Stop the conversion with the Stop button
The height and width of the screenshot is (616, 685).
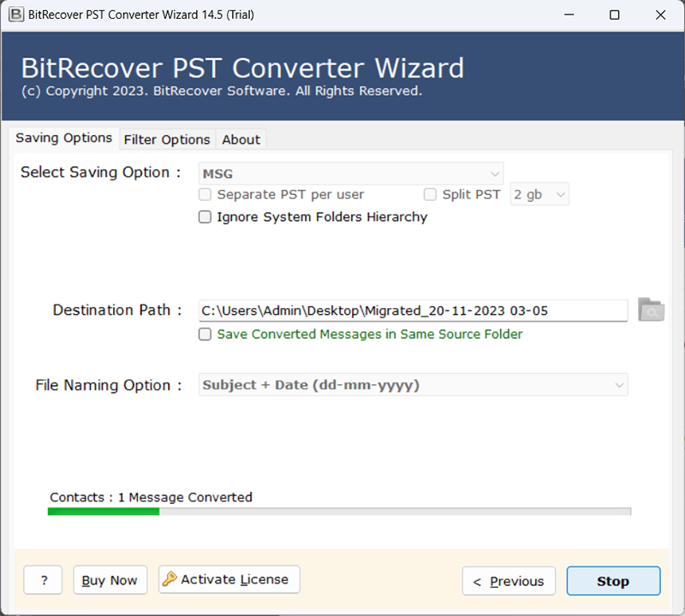point(613,581)
